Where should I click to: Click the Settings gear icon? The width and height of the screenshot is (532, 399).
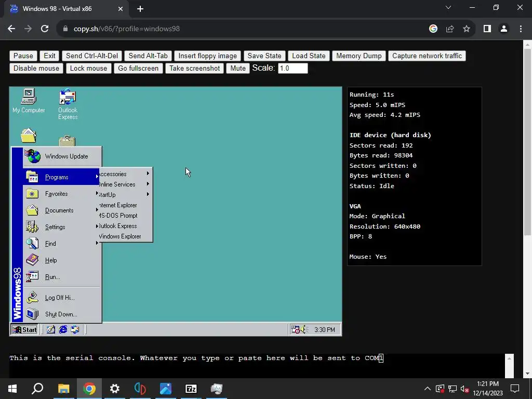(x=32, y=227)
